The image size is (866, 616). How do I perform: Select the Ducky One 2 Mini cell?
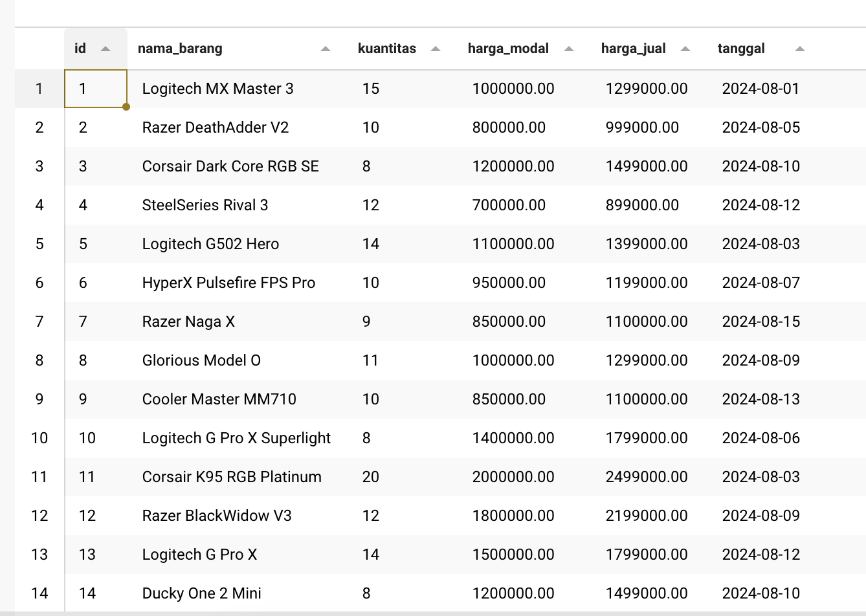click(202, 593)
